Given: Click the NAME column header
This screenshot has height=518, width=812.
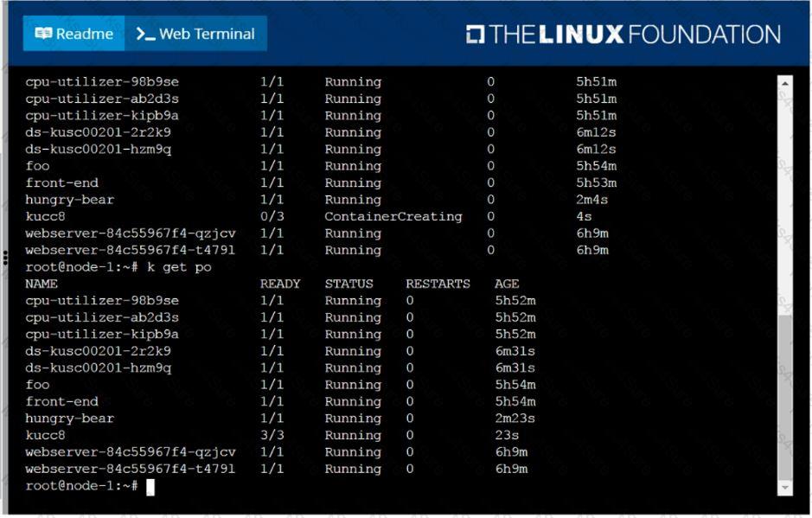Looking at the screenshot, I should click(x=42, y=284).
